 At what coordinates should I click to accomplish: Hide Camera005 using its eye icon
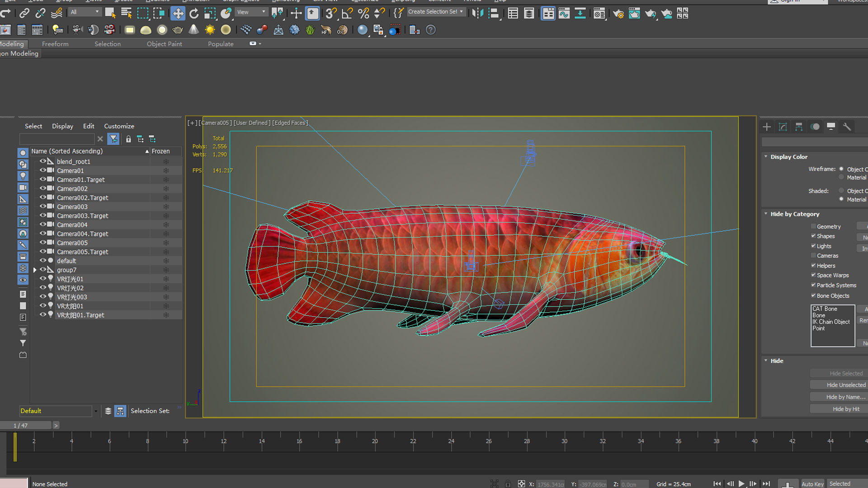pos(43,242)
